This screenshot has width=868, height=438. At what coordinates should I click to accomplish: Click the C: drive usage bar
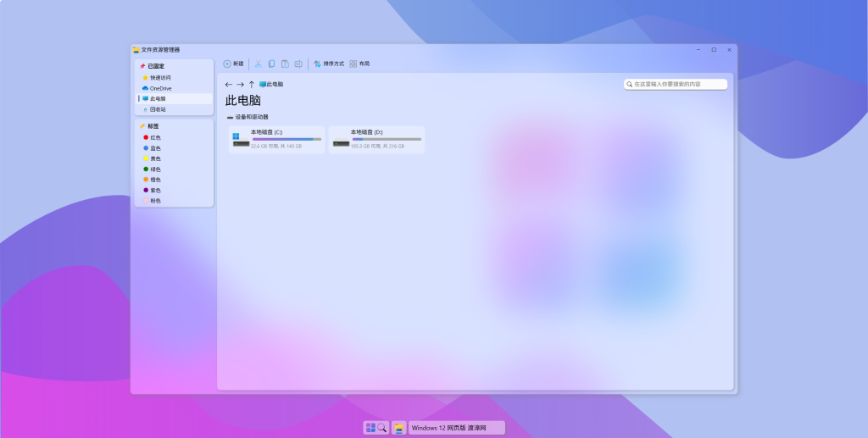click(x=287, y=139)
